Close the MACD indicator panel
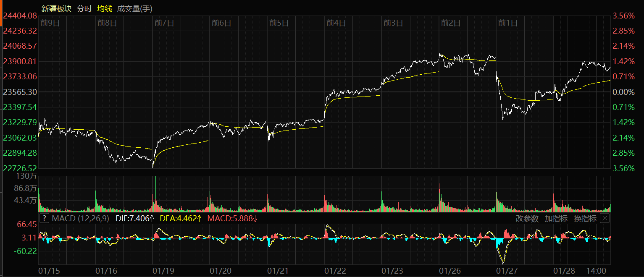 [x=605, y=218]
